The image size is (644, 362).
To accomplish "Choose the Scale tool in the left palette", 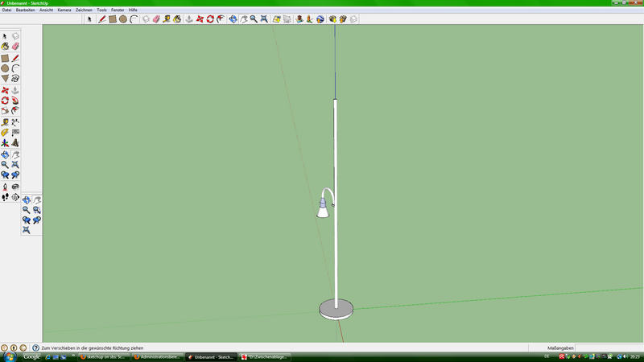I will 5,111.
